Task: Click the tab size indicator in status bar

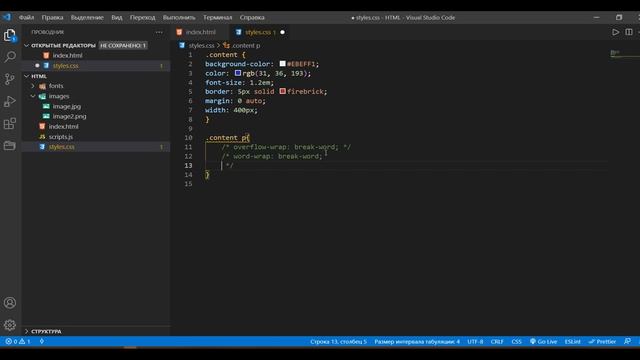Action: point(417,342)
